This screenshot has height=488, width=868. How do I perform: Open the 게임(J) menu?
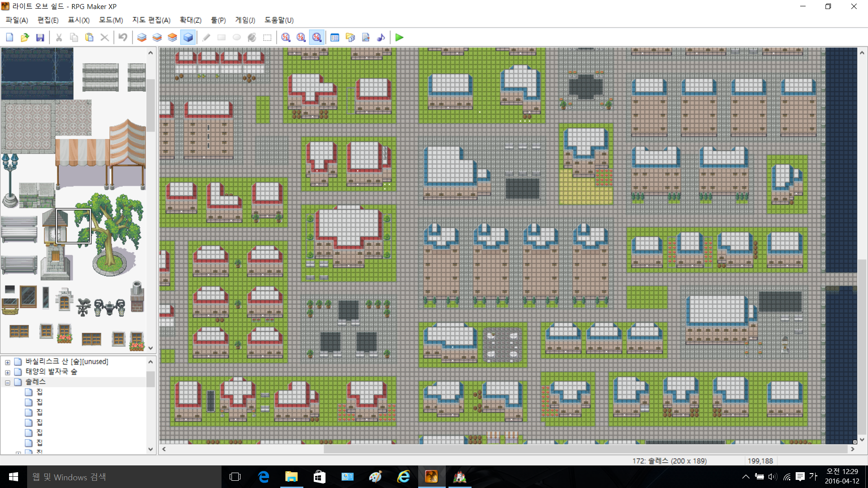coord(245,20)
